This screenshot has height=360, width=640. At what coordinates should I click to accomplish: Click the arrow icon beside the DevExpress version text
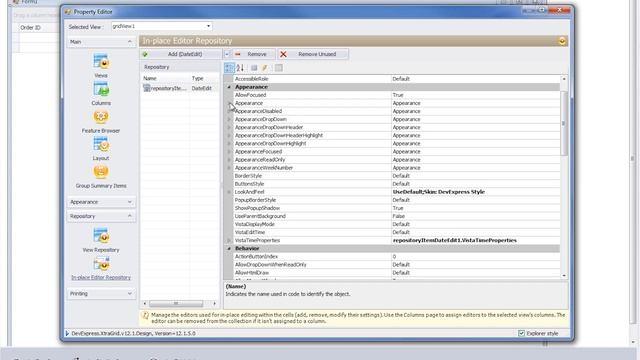[67, 333]
